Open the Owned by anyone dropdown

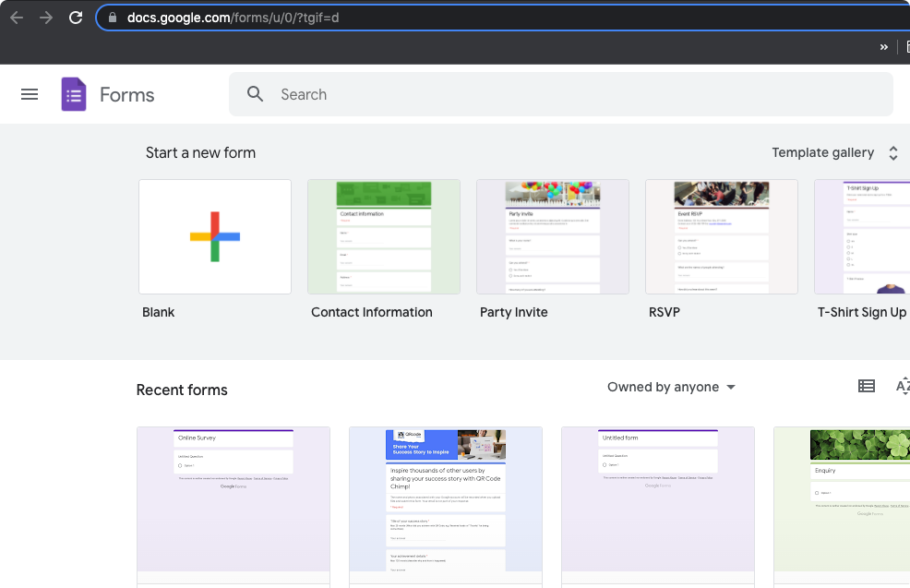[671, 387]
